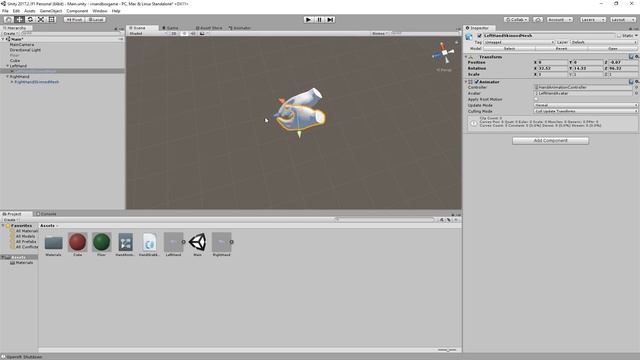Collapse the Favorites tree
Screen dimensions: 640x360
[x=3, y=225]
